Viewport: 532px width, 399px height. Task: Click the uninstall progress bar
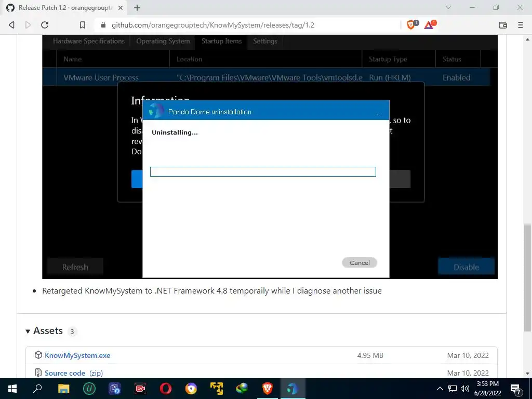(263, 171)
